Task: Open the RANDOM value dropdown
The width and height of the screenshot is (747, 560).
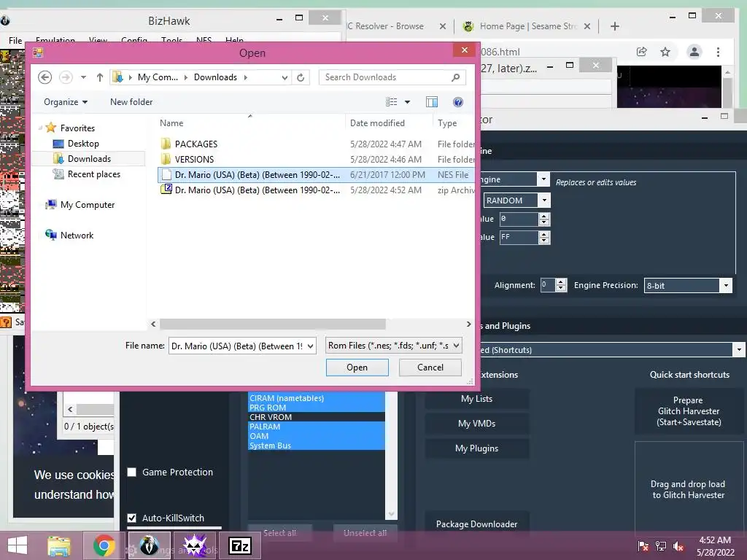Action: 544,201
